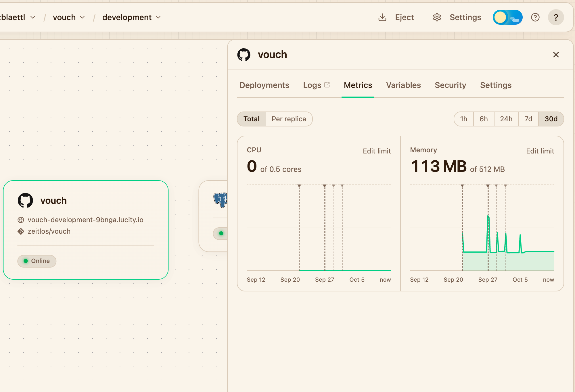Click the globe icon beside domain
Screen dimensions: 575x392
(x=21, y=220)
